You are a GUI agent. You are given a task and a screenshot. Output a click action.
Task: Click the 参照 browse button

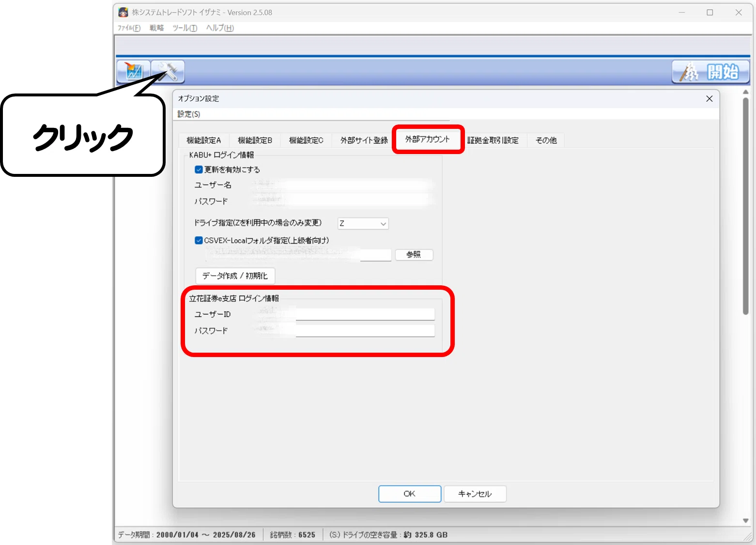tap(414, 255)
